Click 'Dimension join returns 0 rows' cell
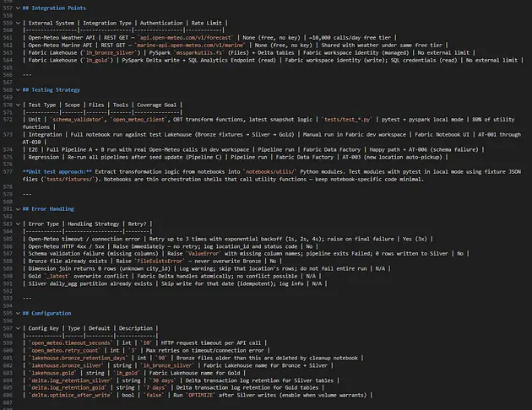Viewport: 532px width, 410px height. coord(100,269)
